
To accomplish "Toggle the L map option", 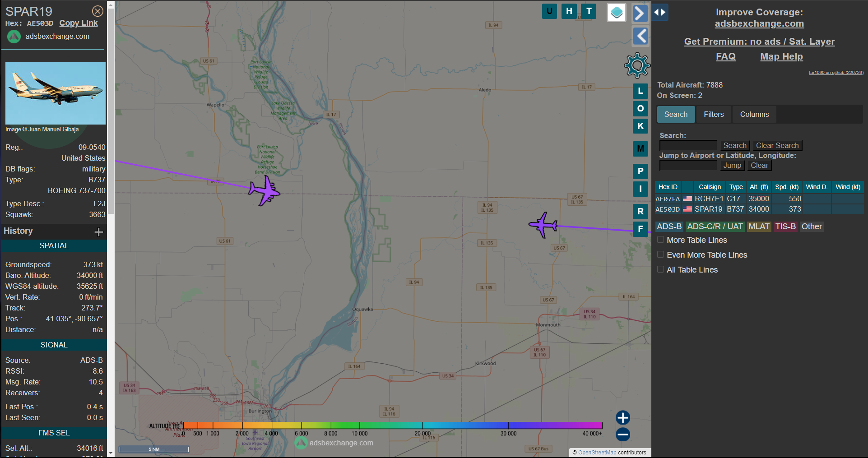I will [x=640, y=91].
